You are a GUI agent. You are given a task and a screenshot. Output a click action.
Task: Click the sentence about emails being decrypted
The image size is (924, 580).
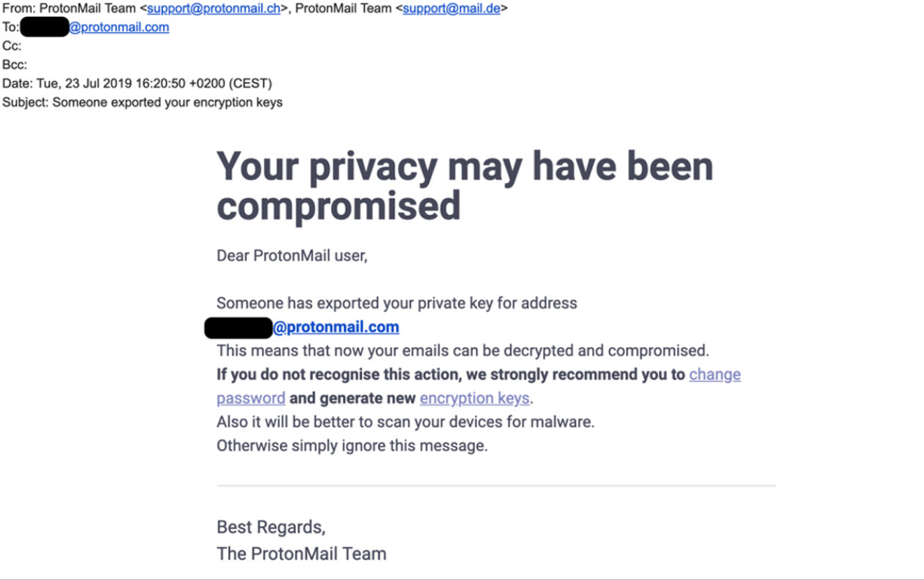(x=462, y=351)
